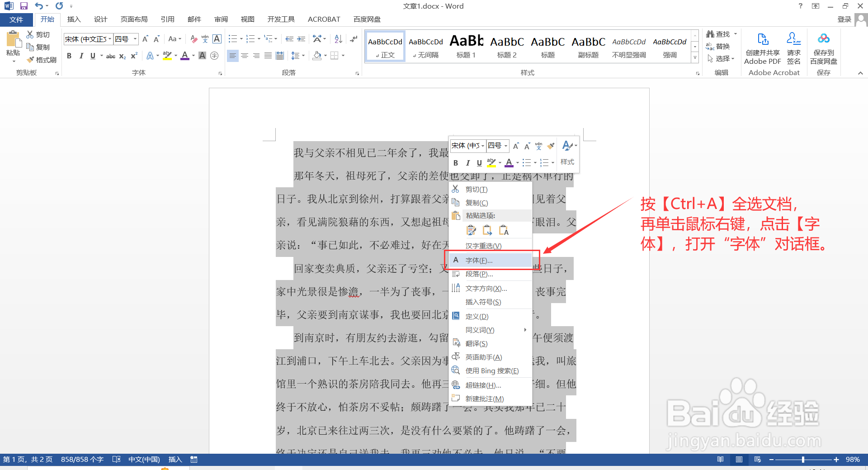
Task: Open mini toolbar font size dropdown
Action: click(x=506, y=146)
